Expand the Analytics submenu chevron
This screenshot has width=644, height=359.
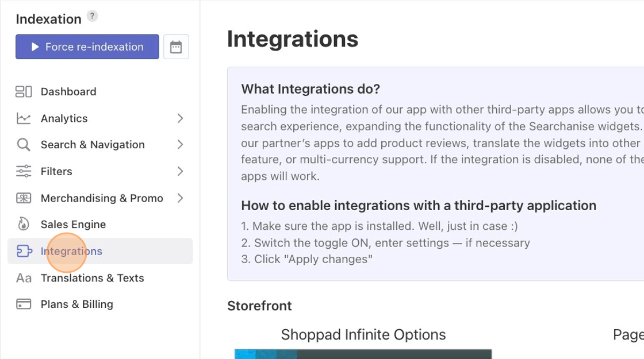pyautogui.click(x=180, y=118)
